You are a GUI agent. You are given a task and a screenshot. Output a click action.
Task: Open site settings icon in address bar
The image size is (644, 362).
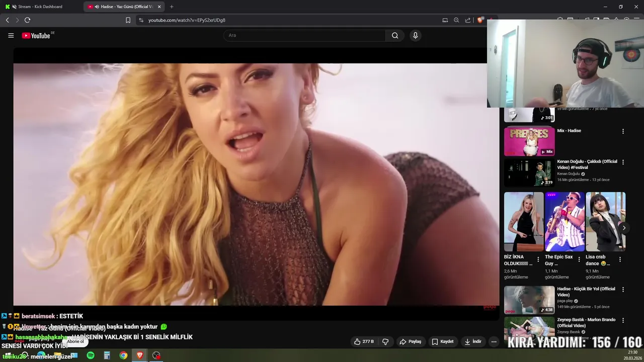coord(141,20)
